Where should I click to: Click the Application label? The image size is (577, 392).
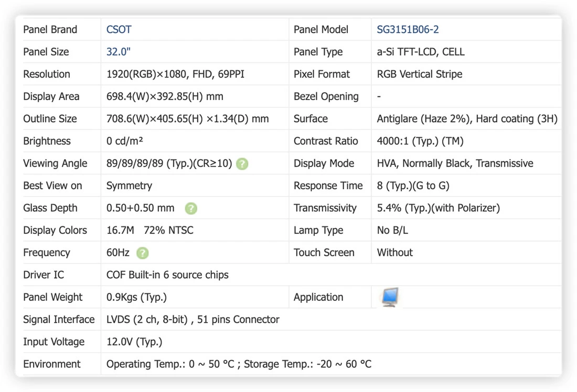[318, 297]
